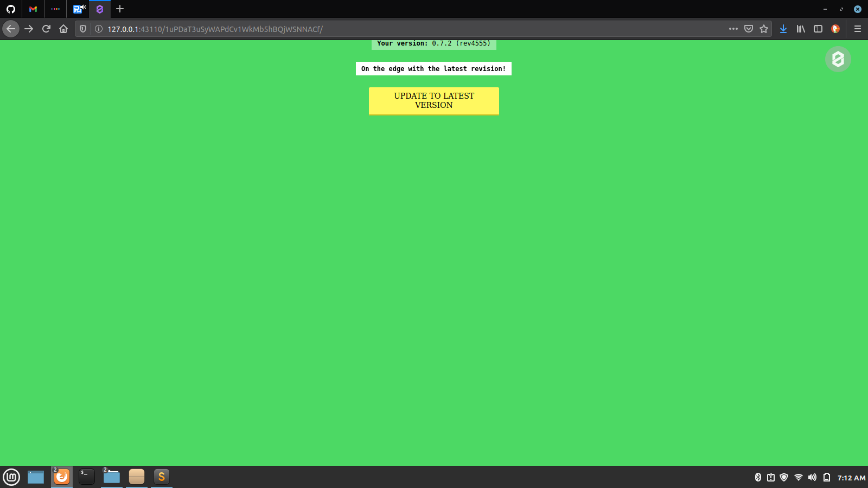Click the downloads arrow in the toolbar
The width and height of the screenshot is (868, 488).
pyautogui.click(x=783, y=29)
